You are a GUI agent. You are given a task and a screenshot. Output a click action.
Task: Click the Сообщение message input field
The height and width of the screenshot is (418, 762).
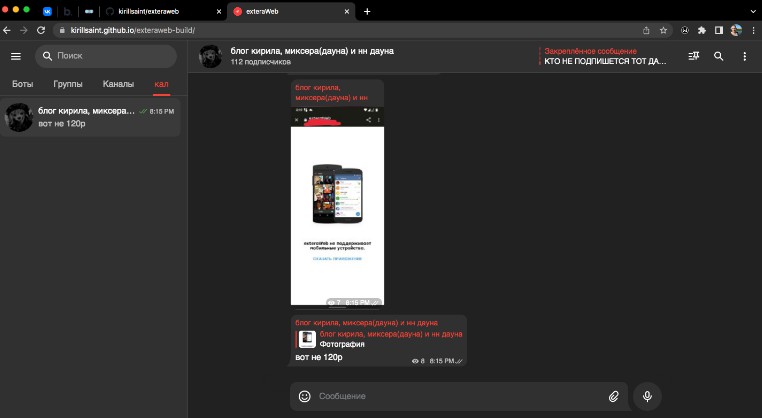pos(455,396)
